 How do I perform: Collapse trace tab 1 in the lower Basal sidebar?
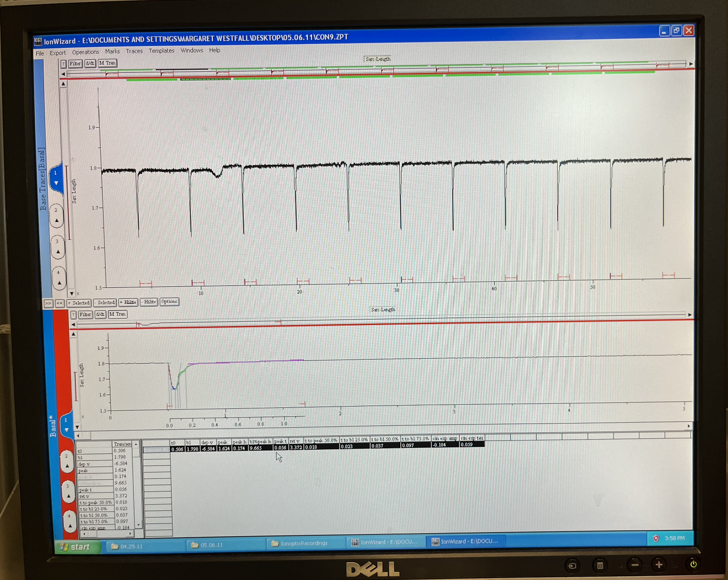pyautogui.click(x=66, y=425)
